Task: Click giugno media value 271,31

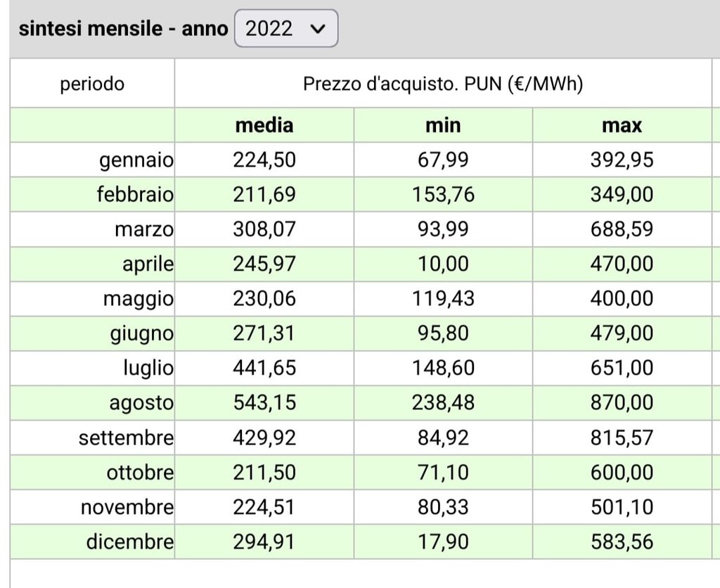Action: click(264, 333)
